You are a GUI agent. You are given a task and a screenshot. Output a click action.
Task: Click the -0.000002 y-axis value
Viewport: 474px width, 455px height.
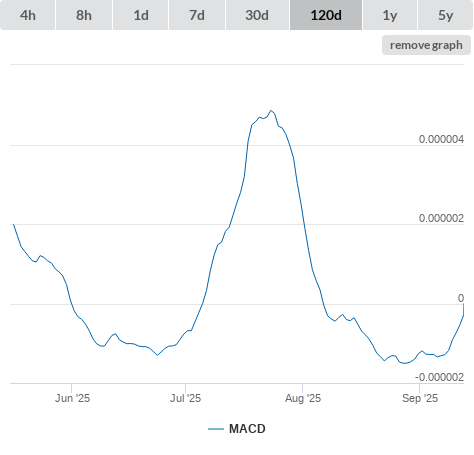click(439, 377)
